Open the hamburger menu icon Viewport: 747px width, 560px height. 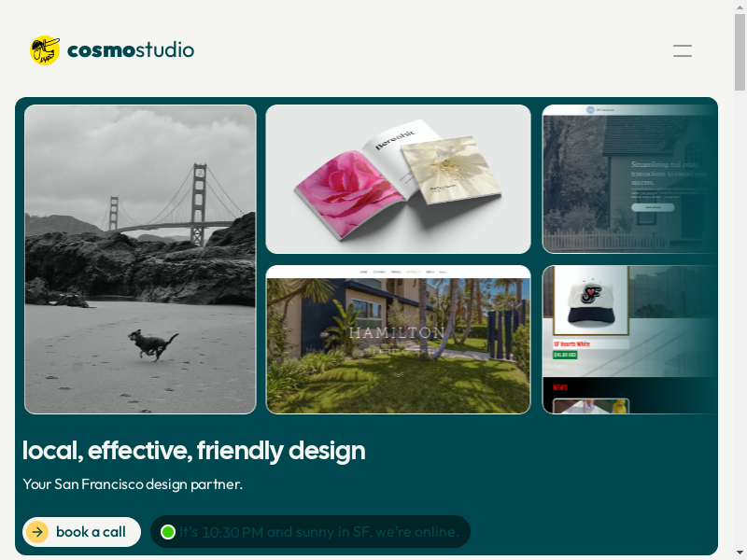(683, 50)
